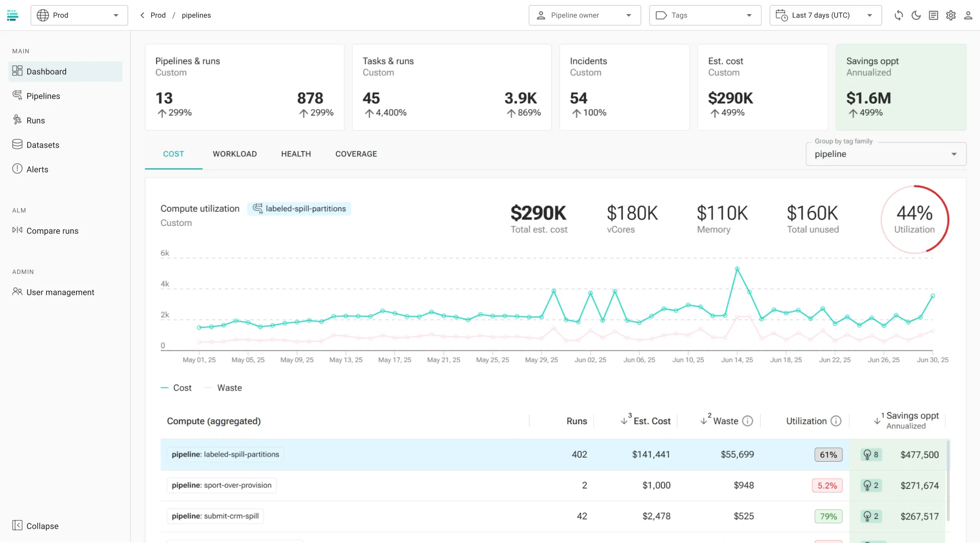Screen dimensions: 980x543
Task: Open the docs page icon in header
Action: tap(933, 16)
